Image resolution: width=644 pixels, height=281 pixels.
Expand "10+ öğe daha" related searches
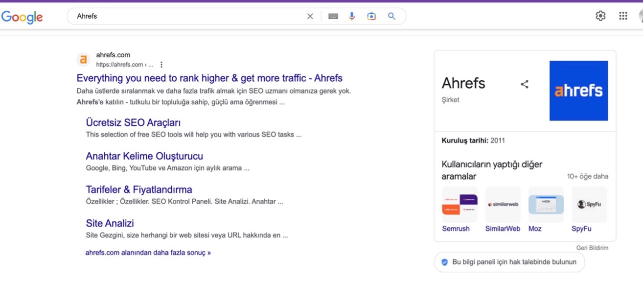point(587,176)
